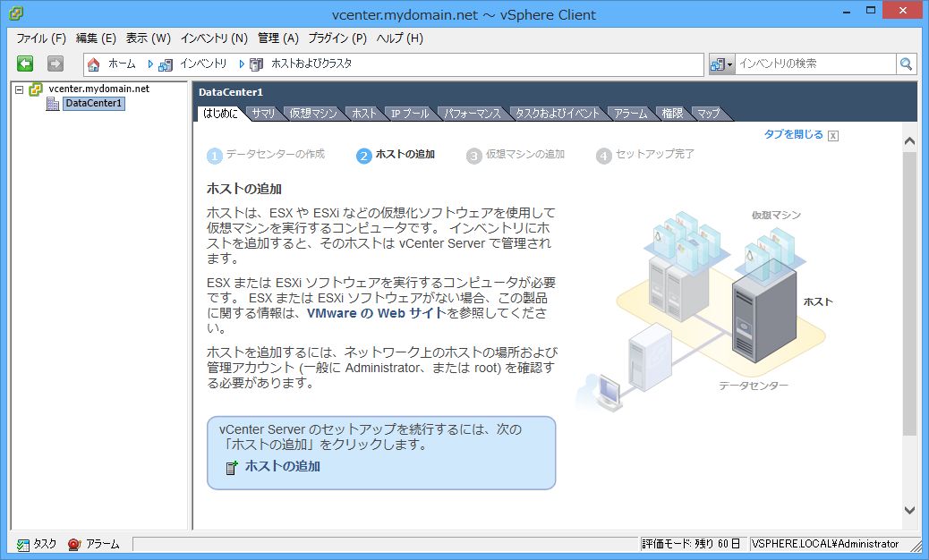Switch to the IP プール tab
Image resolution: width=929 pixels, height=560 pixels.
pyautogui.click(x=410, y=114)
